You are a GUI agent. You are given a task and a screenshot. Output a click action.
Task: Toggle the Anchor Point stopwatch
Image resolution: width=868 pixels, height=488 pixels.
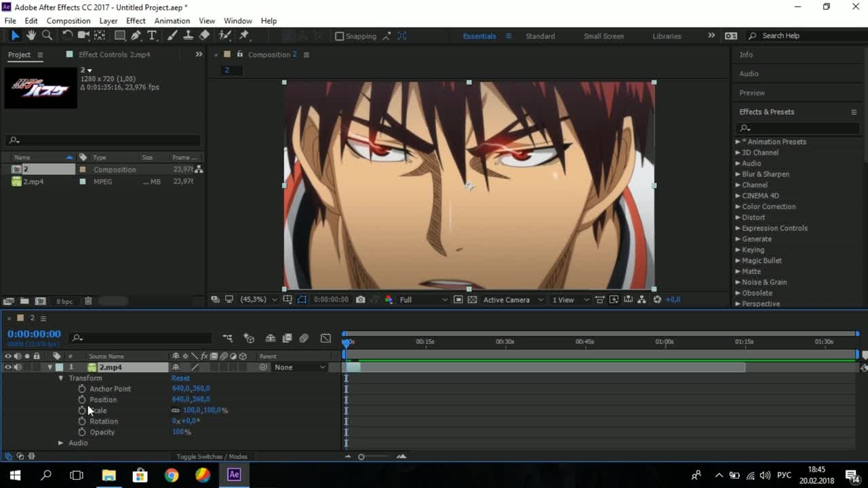tap(82, 389)
